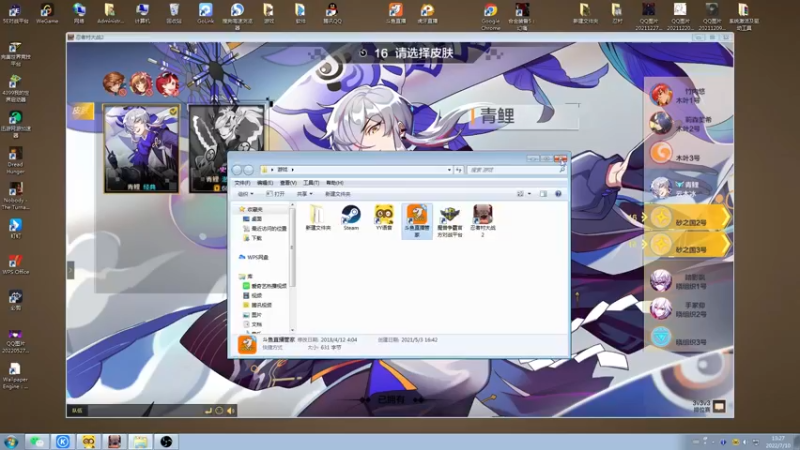Screen dimensions: 800x450
Task: Toggle the Explorer preview pane icon
Action: coord(543,194)
